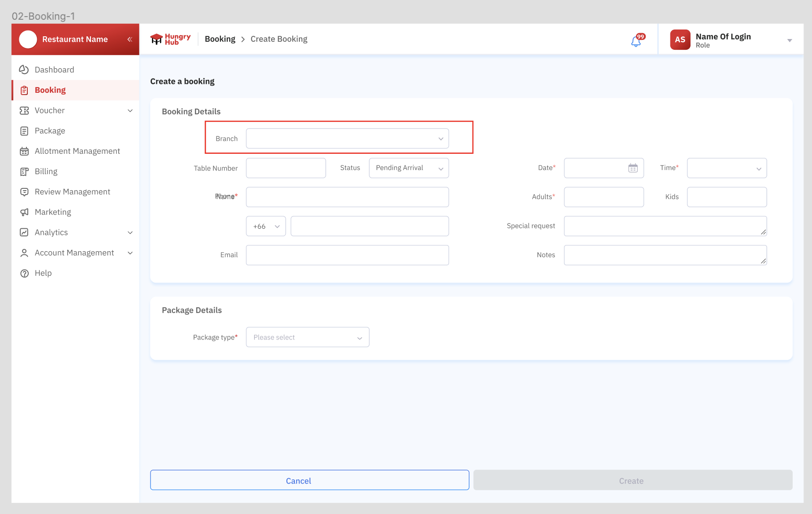Click the Hungry Hub logo
The height and width of the screenshot is (514, 812).
click(170, 39)
